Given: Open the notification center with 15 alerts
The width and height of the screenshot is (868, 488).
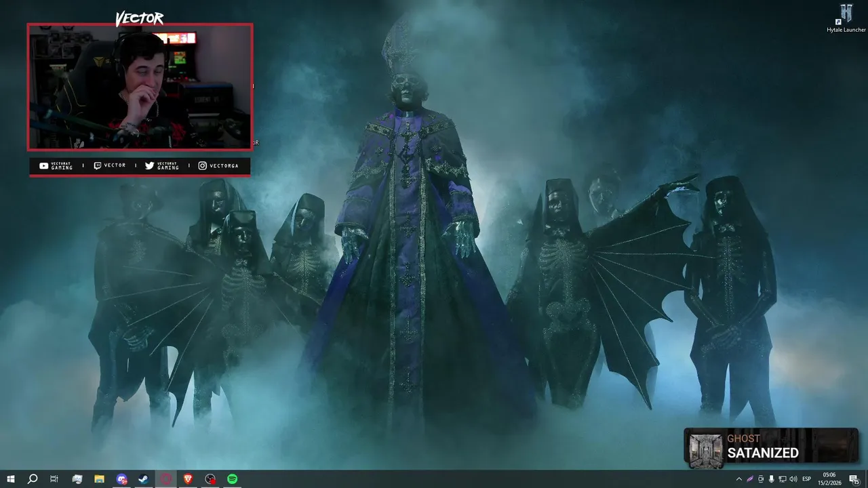Looking at the screenshot, I should 854,479.
